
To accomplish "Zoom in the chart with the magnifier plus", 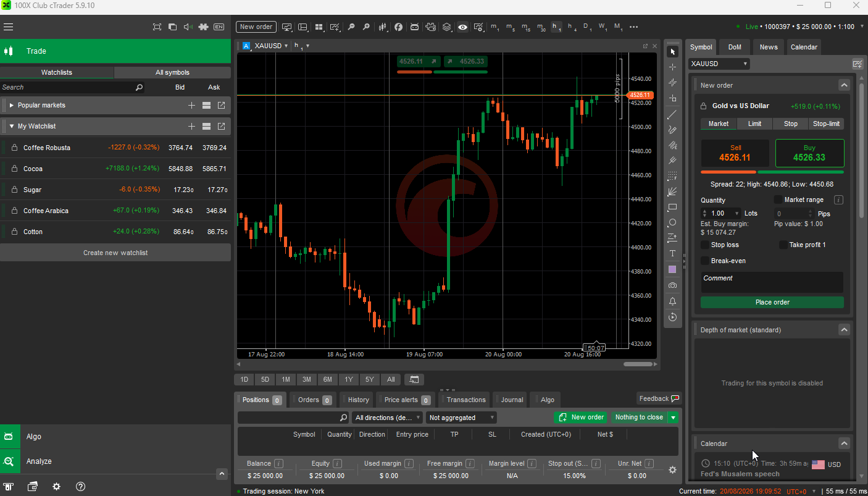I will (367, 27).
